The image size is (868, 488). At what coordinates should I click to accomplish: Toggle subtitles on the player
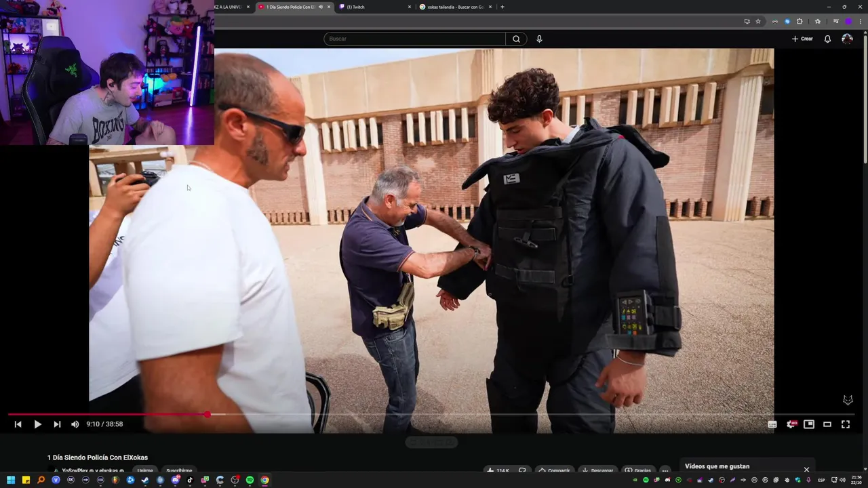click(772, 424)
